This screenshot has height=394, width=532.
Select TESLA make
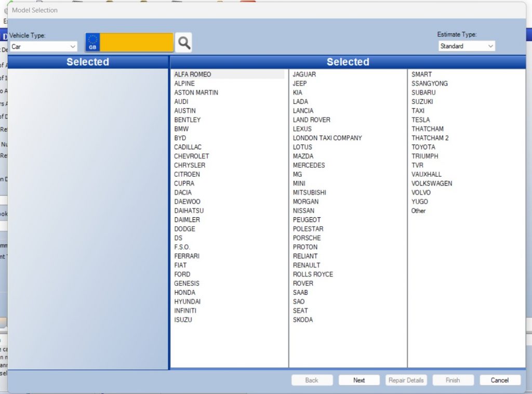421,120
